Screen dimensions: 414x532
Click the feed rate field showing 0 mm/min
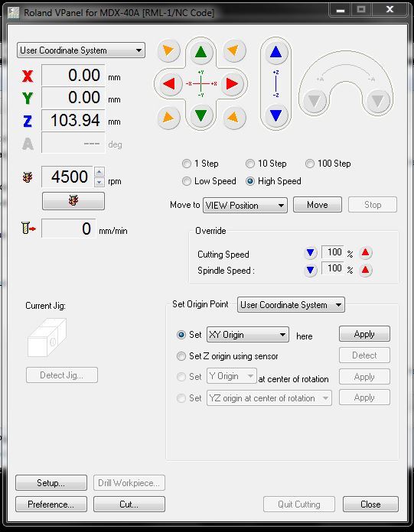pyautogui.click(x=69, y=229)
